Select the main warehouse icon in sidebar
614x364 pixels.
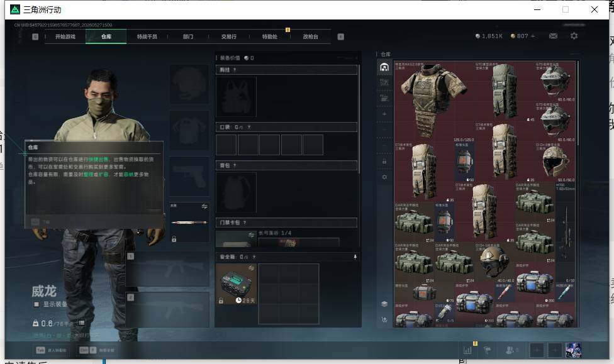(x=384, y=67)
